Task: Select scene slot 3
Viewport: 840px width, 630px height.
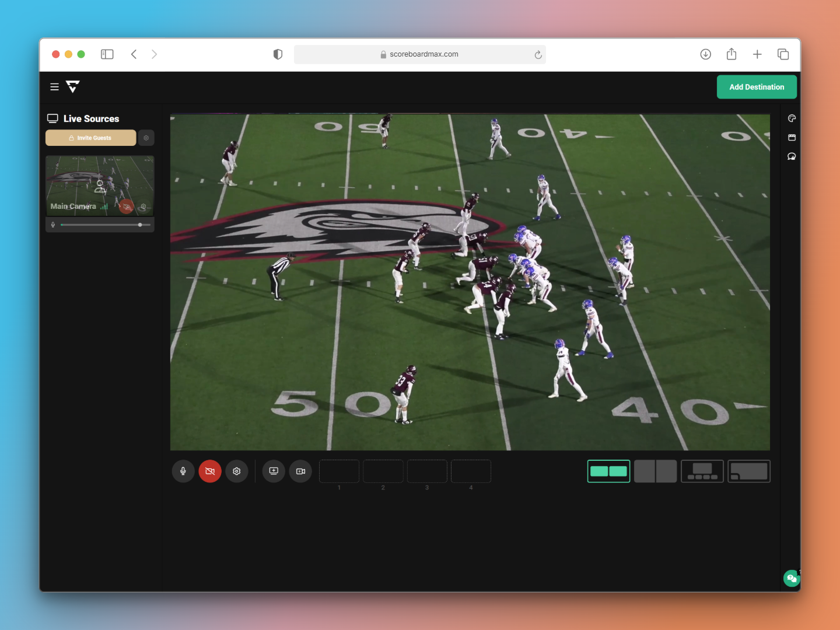Action: coord(427,471)
